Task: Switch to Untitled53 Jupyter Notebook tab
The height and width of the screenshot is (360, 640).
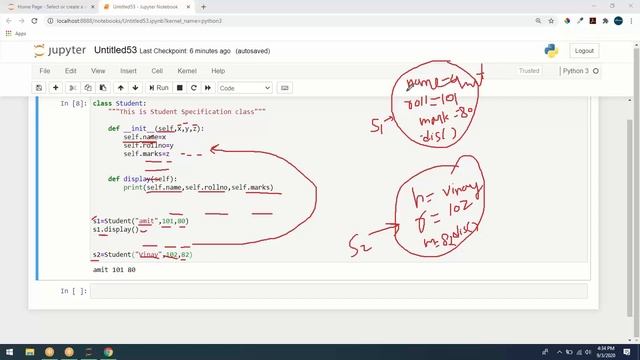Action: (x=147, y=7)
